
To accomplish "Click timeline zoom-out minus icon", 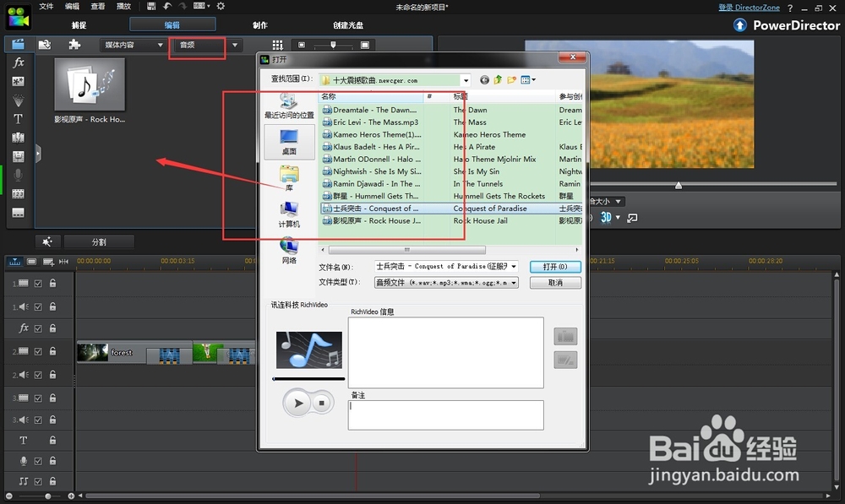I will tap(8, 496).
